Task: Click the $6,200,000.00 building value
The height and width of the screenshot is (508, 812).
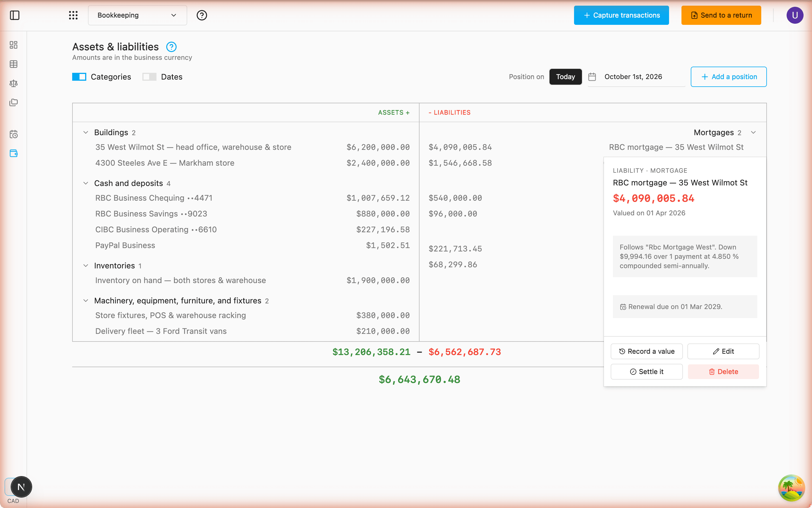Action: [x=378, y=148]
